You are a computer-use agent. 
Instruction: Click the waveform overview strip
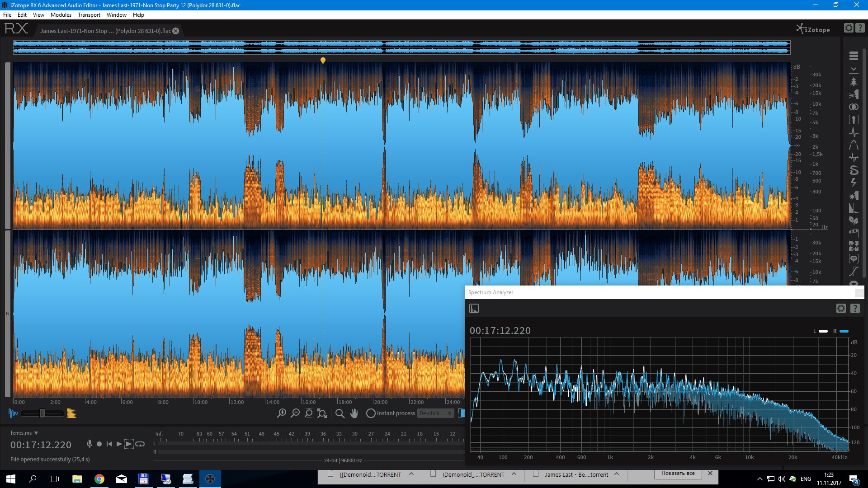(x=401, y=47)
